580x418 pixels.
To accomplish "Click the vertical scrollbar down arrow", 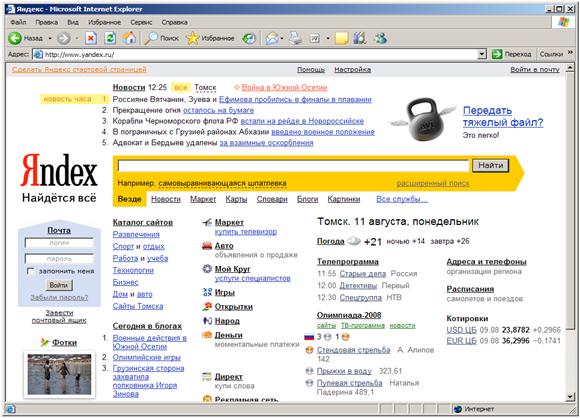I will pos(570,397).
